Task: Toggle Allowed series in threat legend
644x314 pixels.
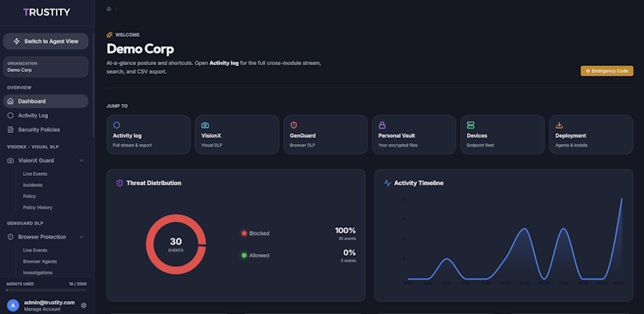Action: point(256,256)
